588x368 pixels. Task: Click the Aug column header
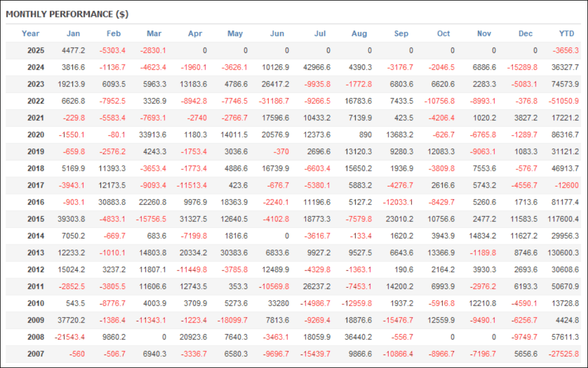(359, 33)
